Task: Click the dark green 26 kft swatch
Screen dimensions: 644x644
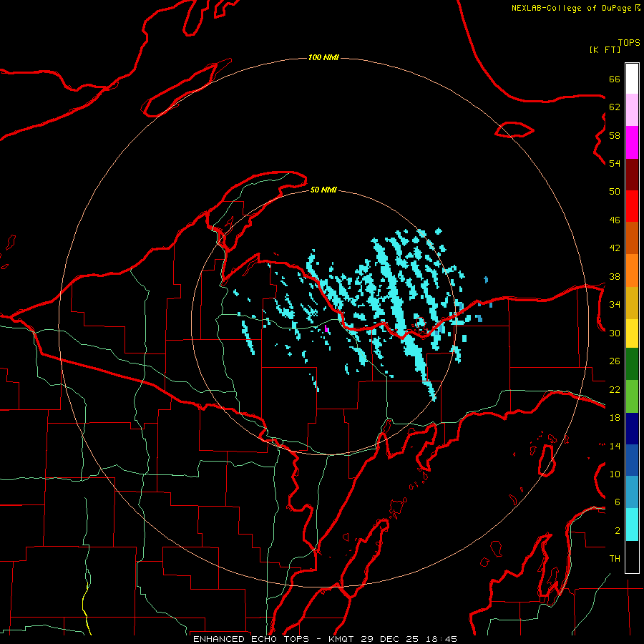Action: [632, 364]
